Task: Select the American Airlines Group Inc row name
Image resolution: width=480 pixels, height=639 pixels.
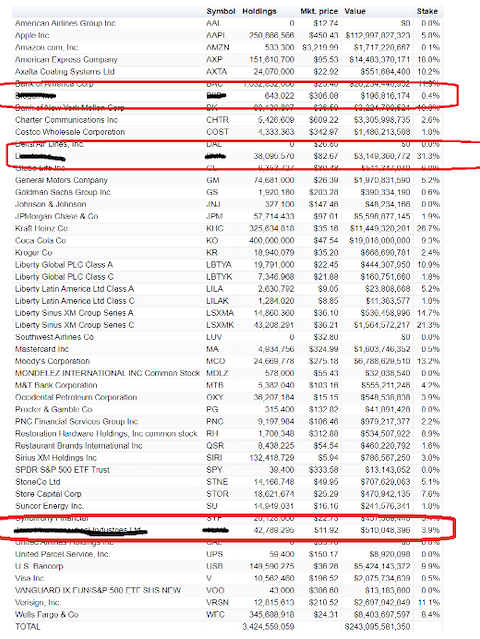Action: 65,23
